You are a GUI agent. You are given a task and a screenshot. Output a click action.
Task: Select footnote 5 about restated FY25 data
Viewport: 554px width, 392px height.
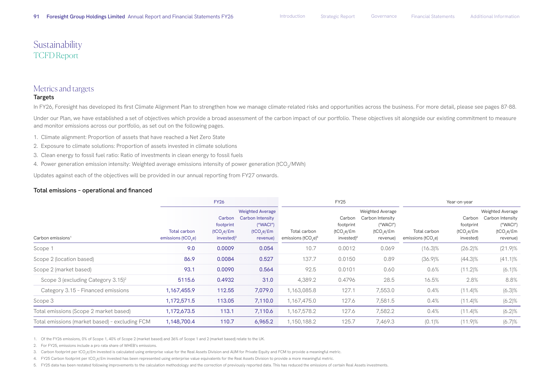tap(211, 365)
